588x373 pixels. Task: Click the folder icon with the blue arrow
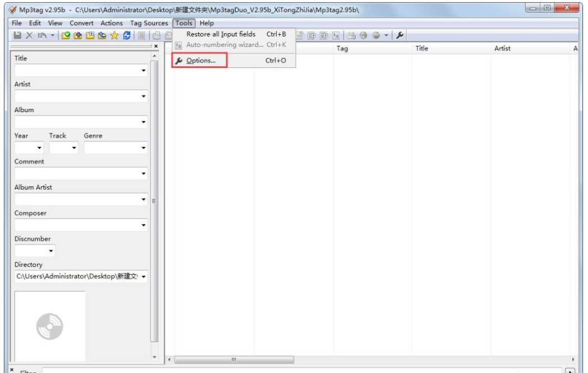click(x=102, y=35)
